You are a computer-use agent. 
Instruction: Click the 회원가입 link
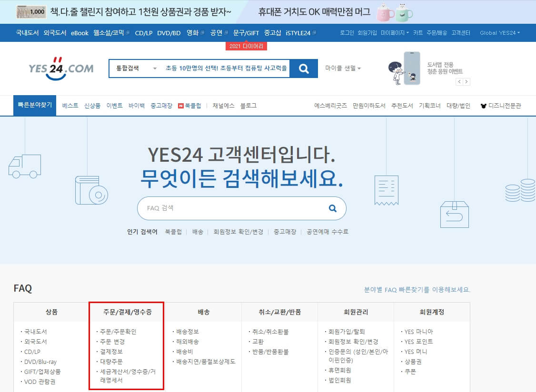(x=367, y=33)
